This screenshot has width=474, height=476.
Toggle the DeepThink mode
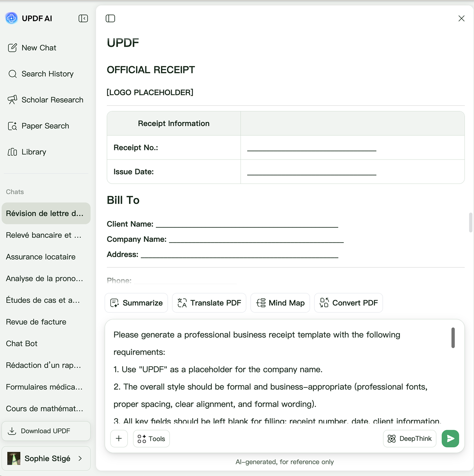tap(410, 439)
